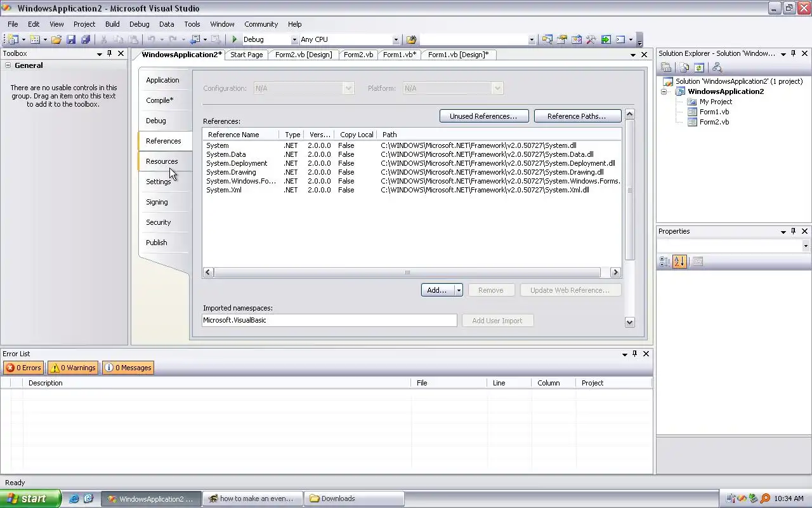Toggle auto-hide pin on the Properties panel
The image size is (812, 508).
pos(793,232)
